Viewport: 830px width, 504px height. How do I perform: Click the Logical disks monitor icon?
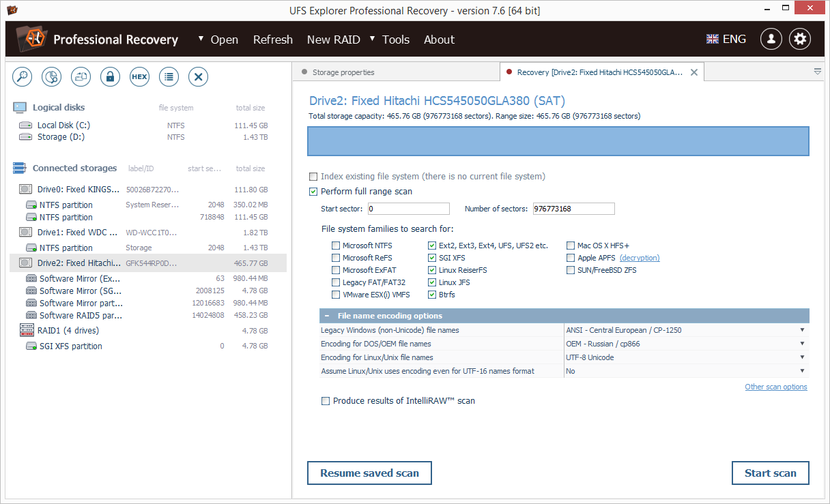click(20, 108)
